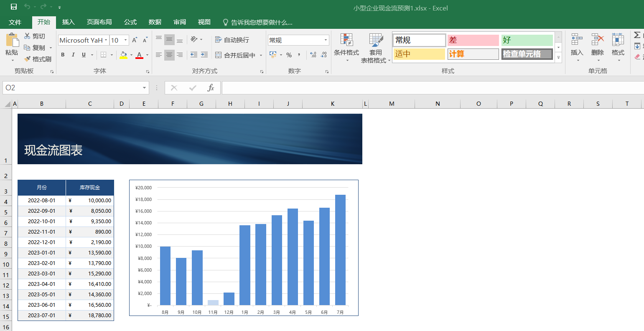Click decrease decimal places icon
644x331 pixels.
tap(324, 55)
